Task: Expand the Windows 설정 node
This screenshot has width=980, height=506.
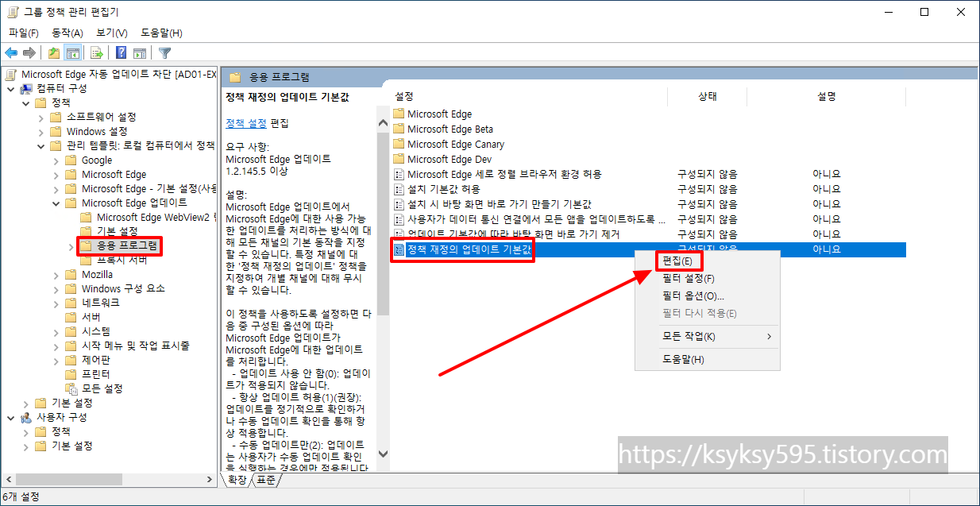Action: [41, 131]
